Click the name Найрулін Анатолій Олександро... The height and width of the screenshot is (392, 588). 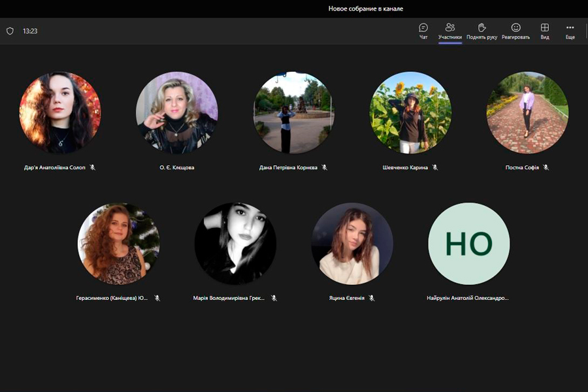tap(468, 298)
